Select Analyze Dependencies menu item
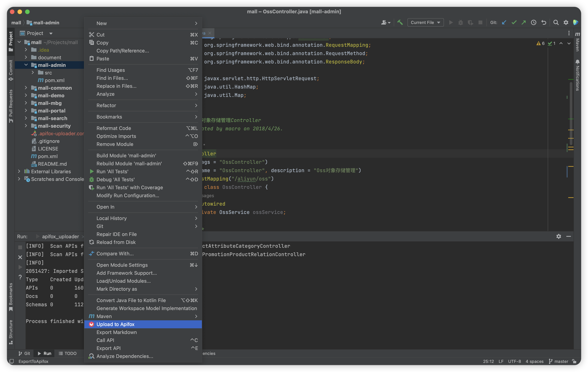The width and height of the screenshot is (588, 372). pyautogui.click(x=143, y=356)
